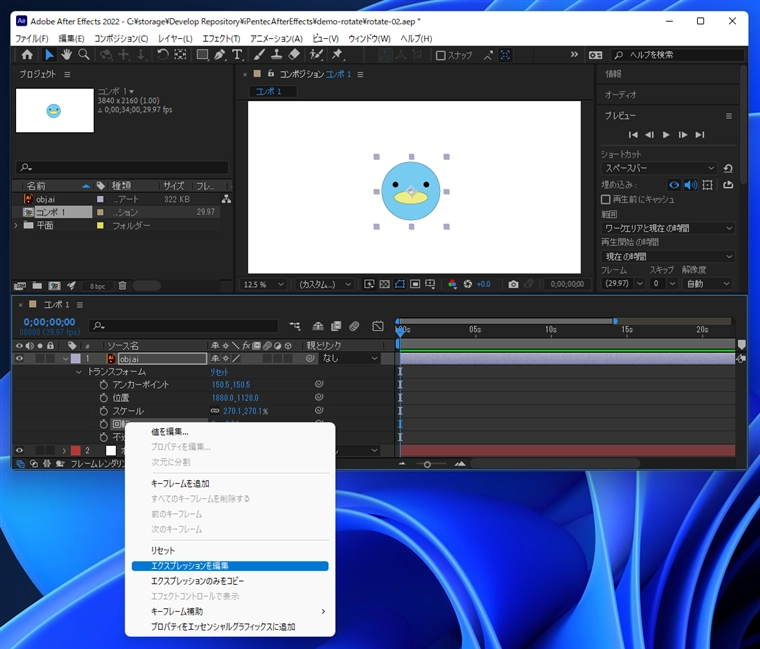Click project thumbnail preview image
The height and width of the screenshot is (649, 760).
pyautogui.click(x=55, y=111)
